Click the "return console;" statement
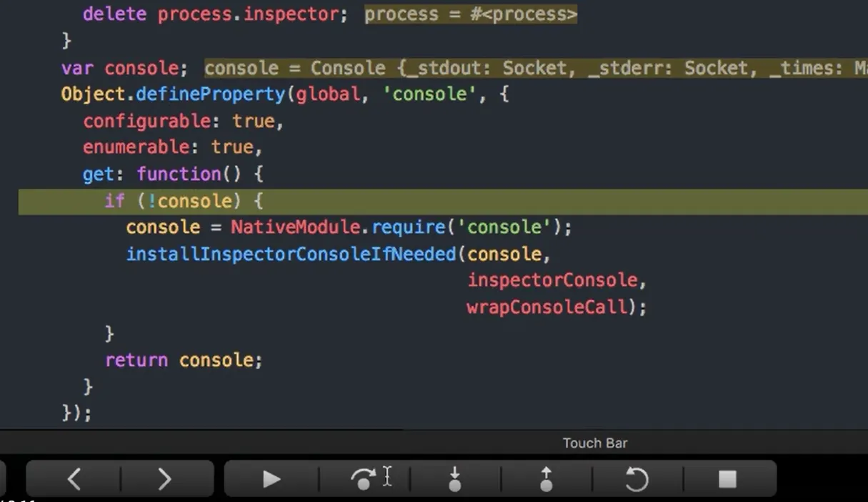868x502 pixels. click(x=184, y=360)
